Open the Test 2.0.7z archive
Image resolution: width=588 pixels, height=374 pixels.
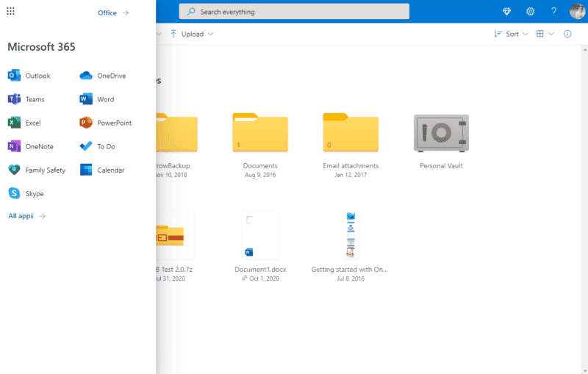click(175, 235)
